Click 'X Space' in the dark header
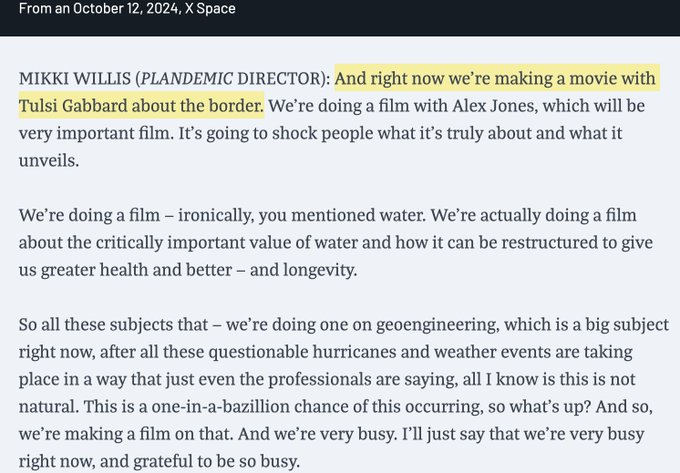 pyautogui.click(x=209, y=8)
